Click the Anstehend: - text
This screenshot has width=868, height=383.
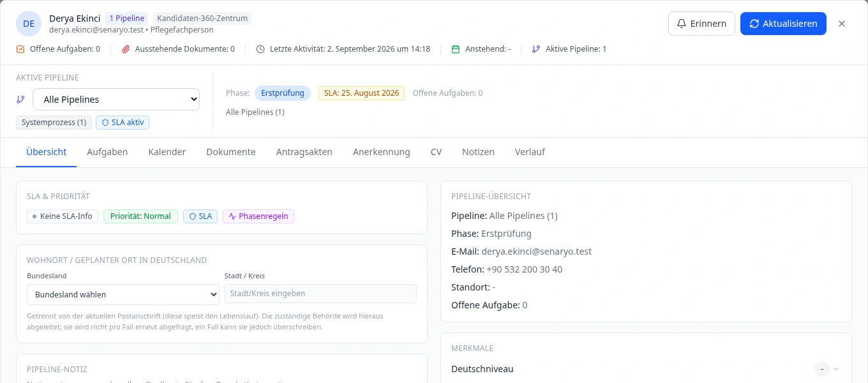pyautogui.click(x=488, y=49)
